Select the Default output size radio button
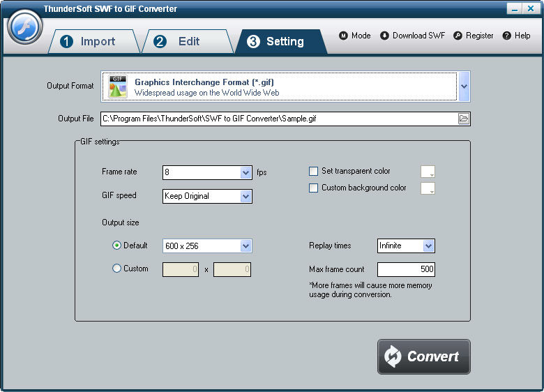Image resolution: width=544 pixels, height=392 pixels. [117, 246]
